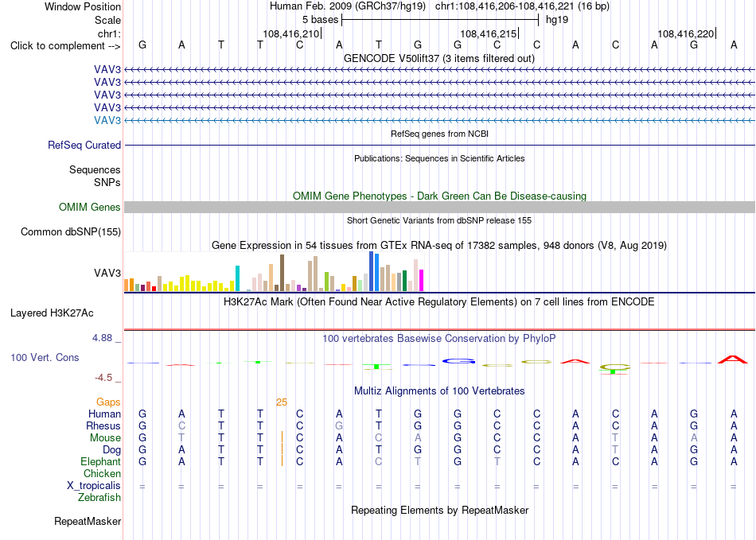Screen dimensions: 756x540
Task: Click the 'Gene Expression in 54 tissues' title
Action: tap(439, 246)
